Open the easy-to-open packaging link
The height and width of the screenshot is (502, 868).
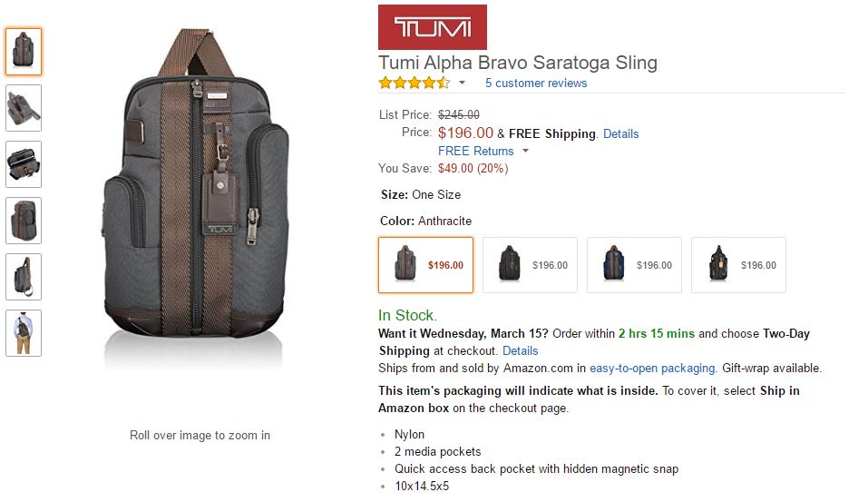point(652,368)
